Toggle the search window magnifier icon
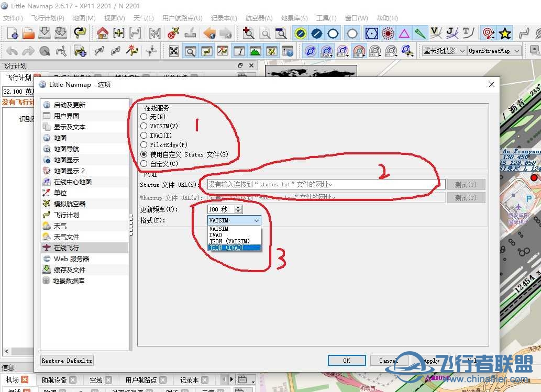541x392 pixels. [x=190, y=51]
